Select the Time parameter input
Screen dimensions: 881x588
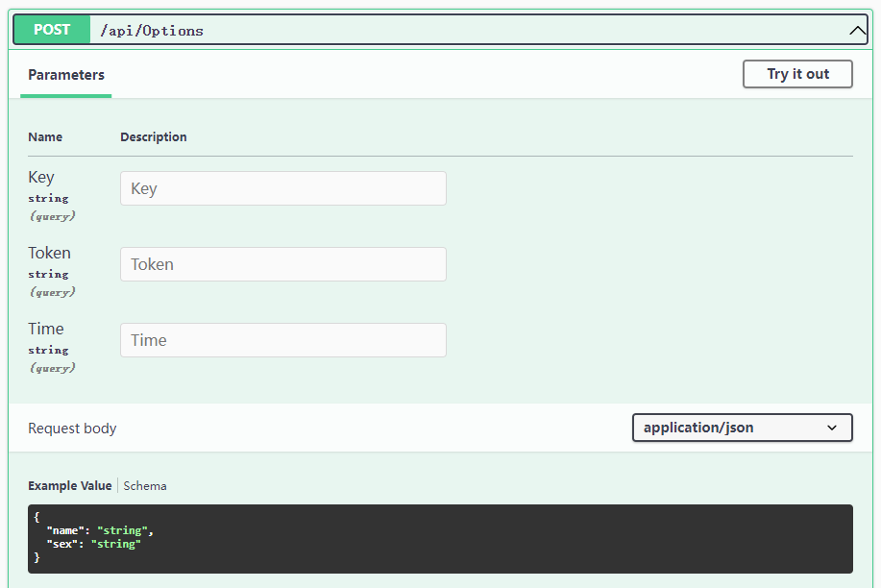point(282,340)
